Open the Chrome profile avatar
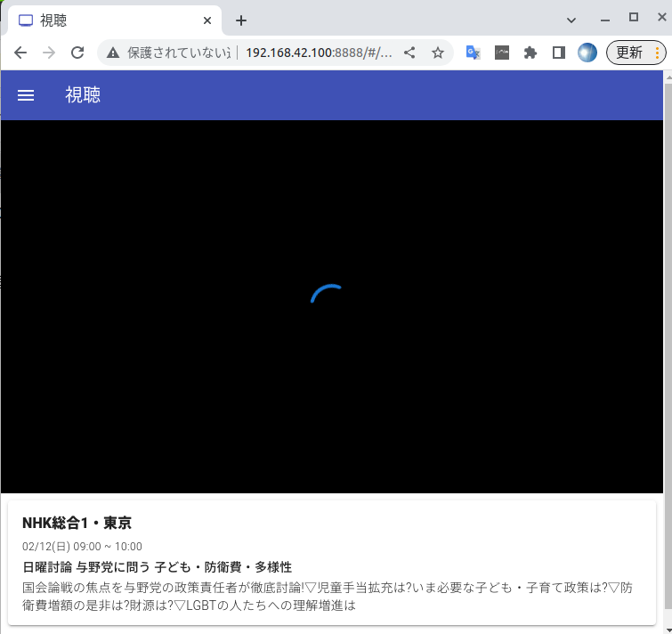 587,53
